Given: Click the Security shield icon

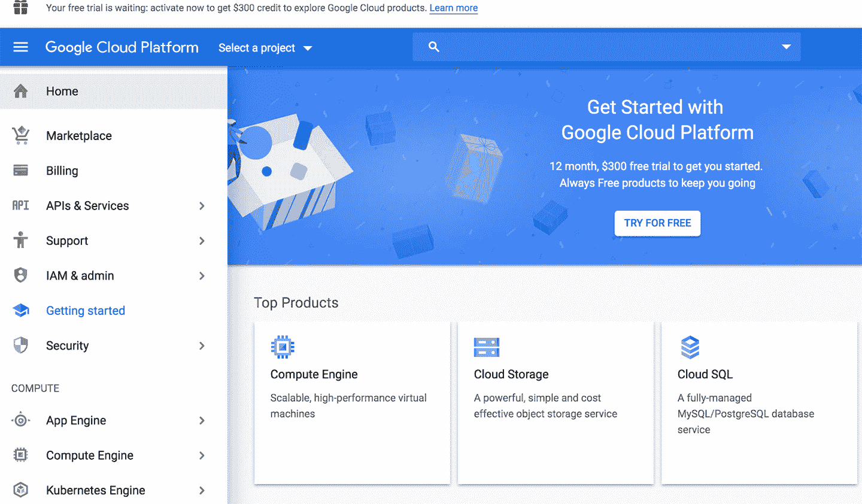Looking at the screenshot, I should [x=21, y=345].
